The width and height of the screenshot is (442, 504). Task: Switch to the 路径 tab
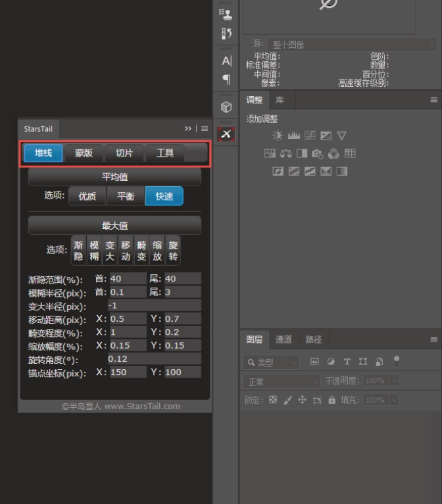coord(314,340)
